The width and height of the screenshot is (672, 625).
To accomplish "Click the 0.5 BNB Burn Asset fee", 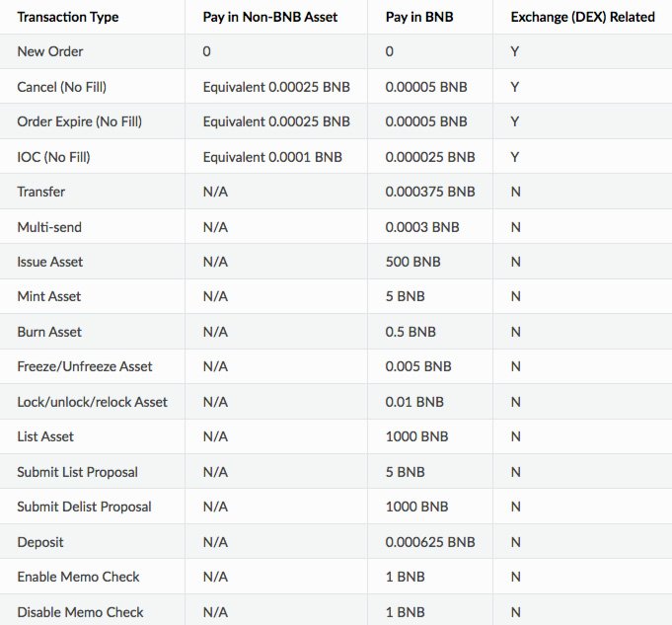I will pos(411,332).
